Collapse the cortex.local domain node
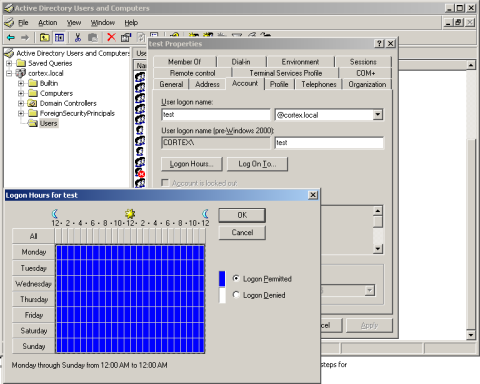This screenshot has height=384, width=480. (x=9, y=73)
